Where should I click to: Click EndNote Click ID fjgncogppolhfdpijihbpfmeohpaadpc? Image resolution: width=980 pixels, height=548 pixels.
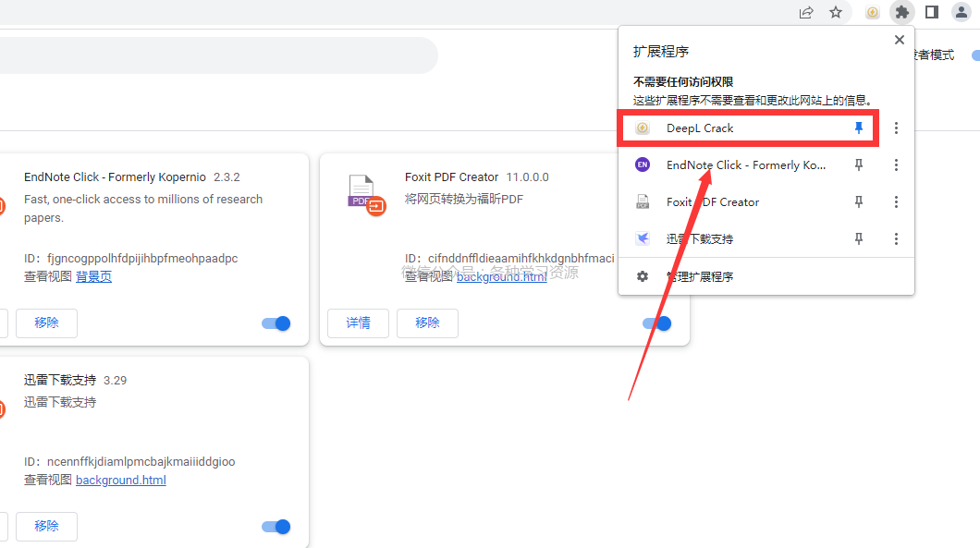pos(142,258)
